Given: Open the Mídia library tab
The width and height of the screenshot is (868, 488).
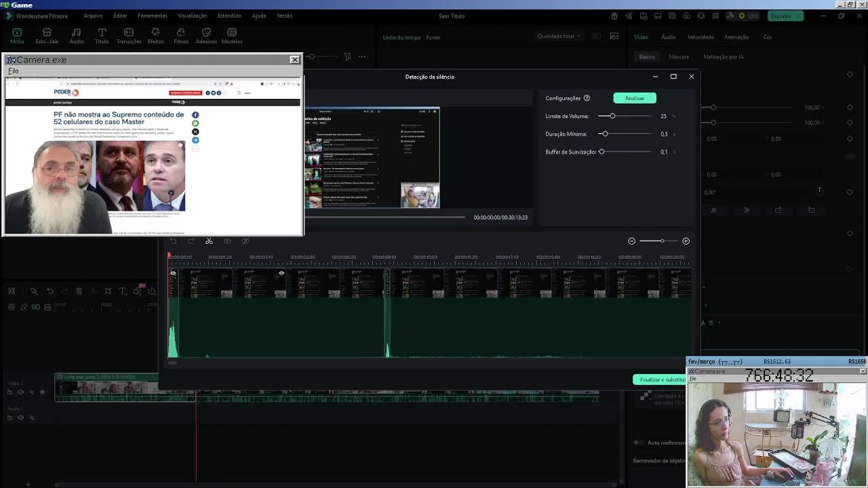Looking at the screenshot, I should point(17,36).
